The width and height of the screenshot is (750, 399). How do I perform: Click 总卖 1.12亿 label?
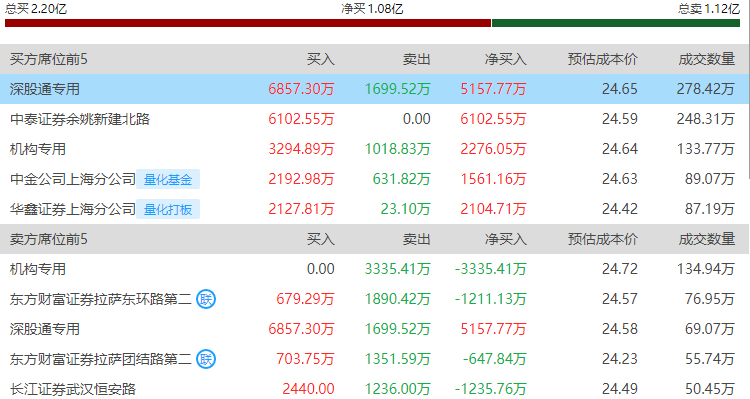[x=709, y=9]
